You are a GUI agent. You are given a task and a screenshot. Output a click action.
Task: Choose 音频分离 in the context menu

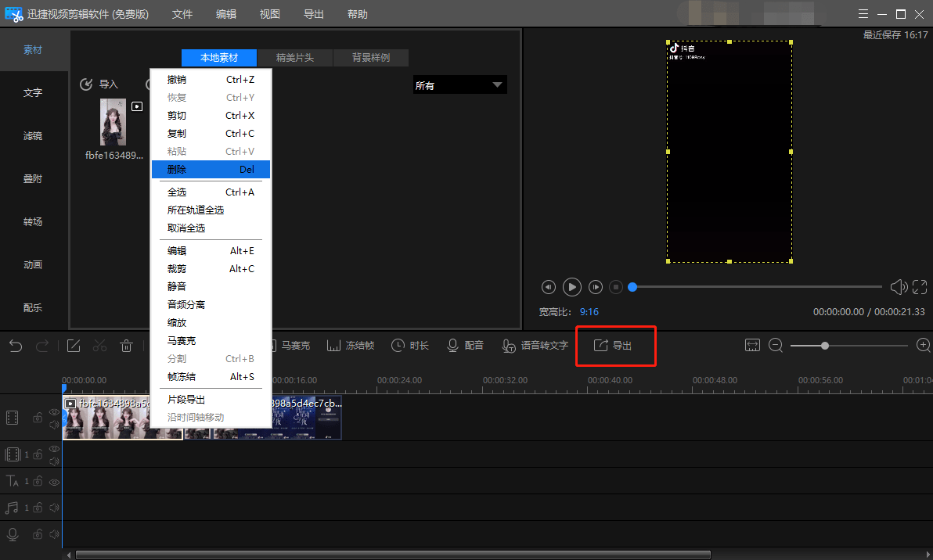pyautogui.click(x=211, y=304)
